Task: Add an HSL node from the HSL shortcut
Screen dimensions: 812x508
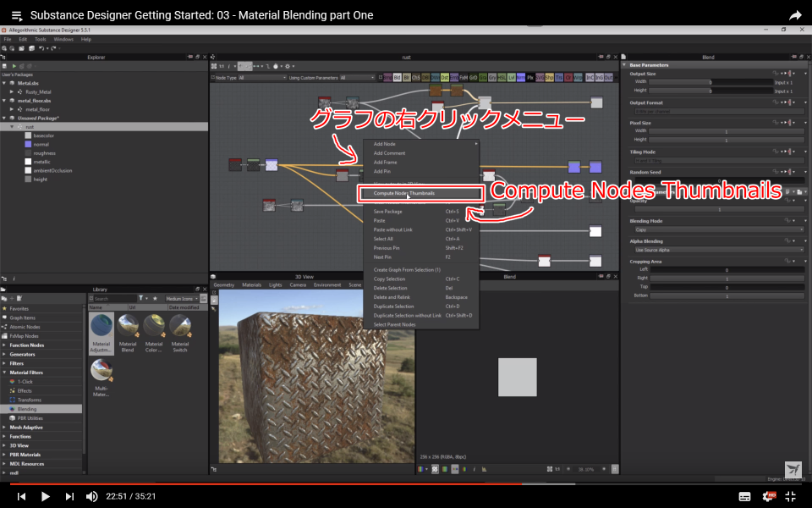Action: [x=502, y=78]
